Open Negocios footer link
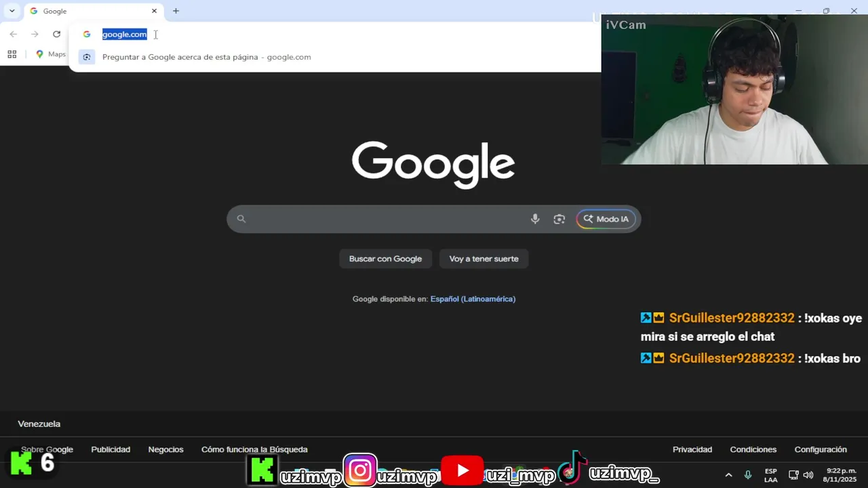 coord(165,449)
